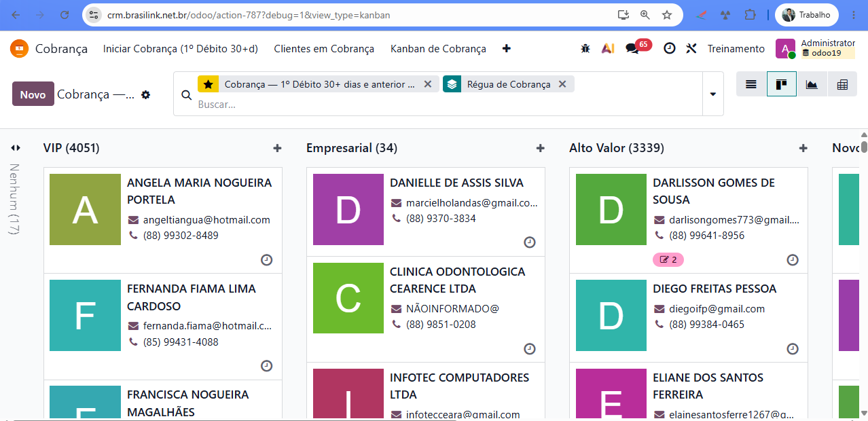Bookmark this page with the star icon
This screenshot has width=868, height=421.
(x=667, y=15)
